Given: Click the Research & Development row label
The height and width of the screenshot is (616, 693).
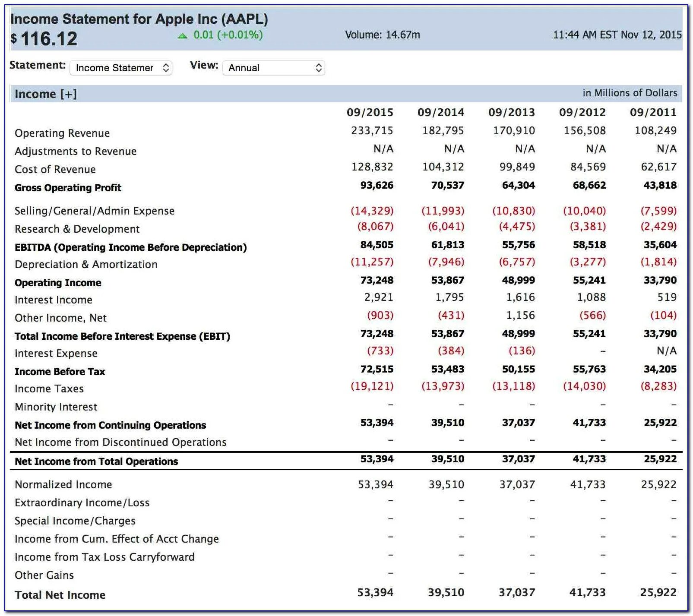Looking at the screenshot, I should coord(77,229).
